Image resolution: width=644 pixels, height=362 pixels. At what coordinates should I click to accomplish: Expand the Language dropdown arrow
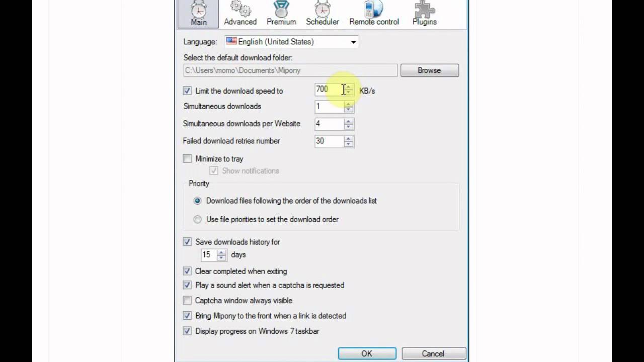tap(353, 42)
